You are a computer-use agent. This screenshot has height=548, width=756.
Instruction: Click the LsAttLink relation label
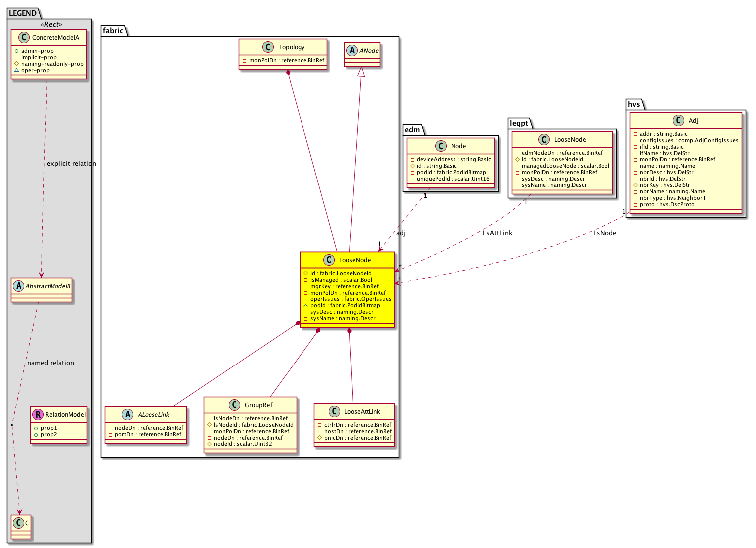coord(497,233)
